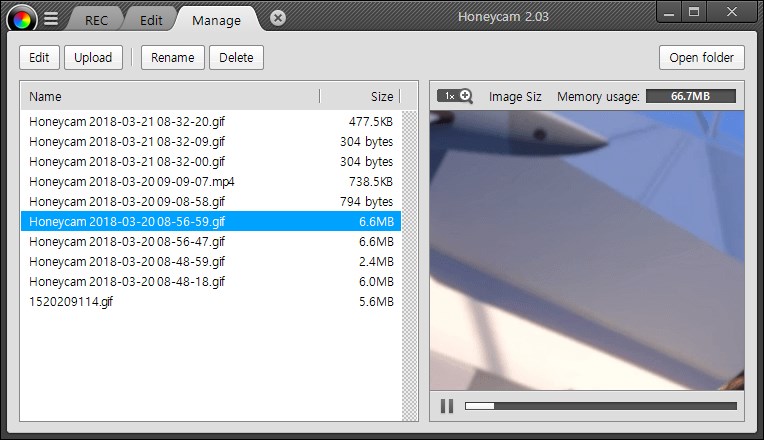Click the 1x zoom magnifier icon

point(455,96)
